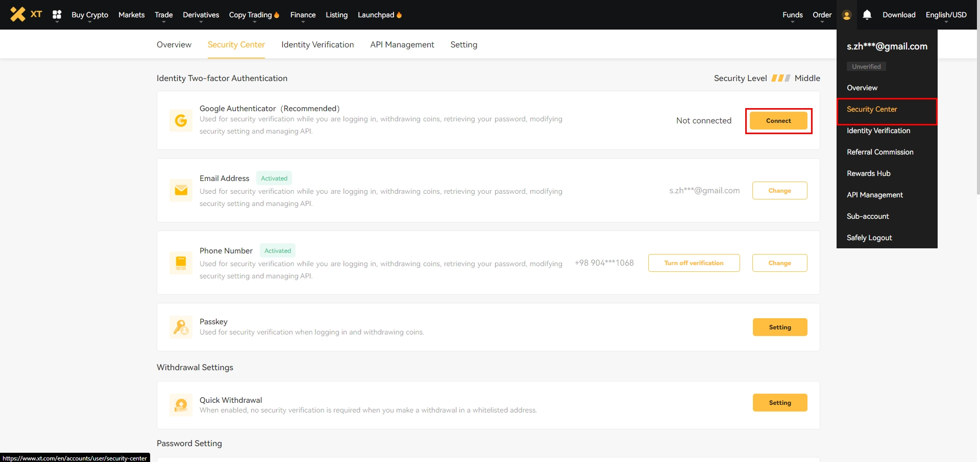Screen dimensions: 980x462
Task: Click the Email Address Activated badge
Action: (274, 178)
